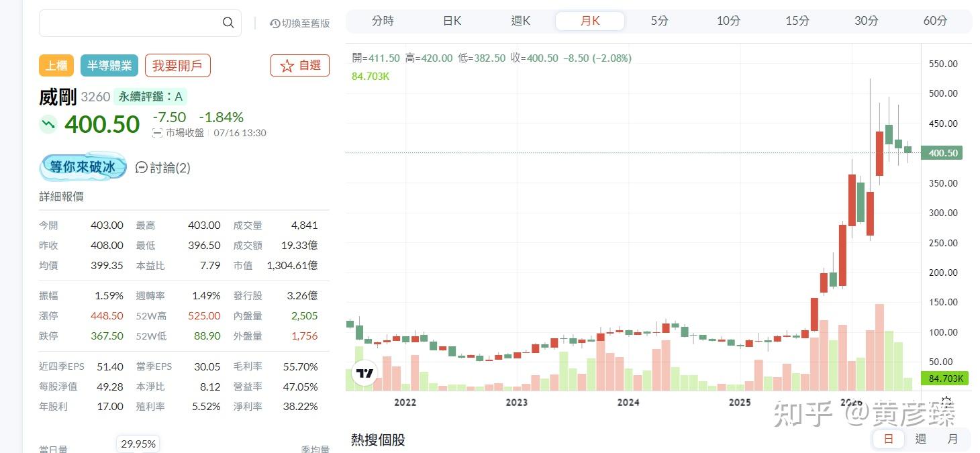Focus the stock search input field
Image resolution: width=980 pixels, height=453 pixels.
pos(140,23)
